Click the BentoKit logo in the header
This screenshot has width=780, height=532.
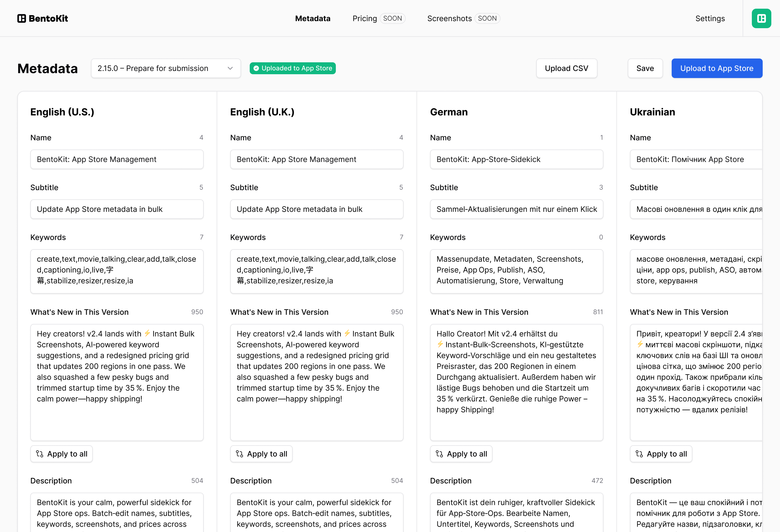(43, 18)
